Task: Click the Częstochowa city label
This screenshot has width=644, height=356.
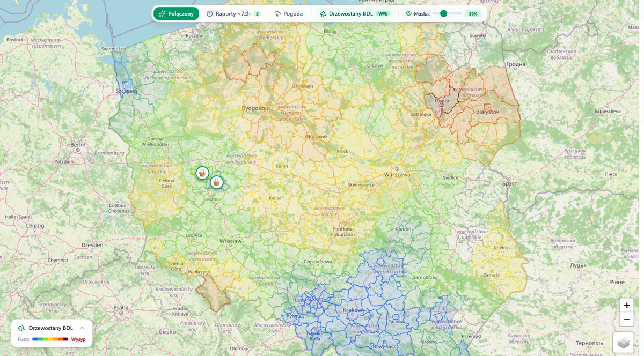Action: coord(317,262)
